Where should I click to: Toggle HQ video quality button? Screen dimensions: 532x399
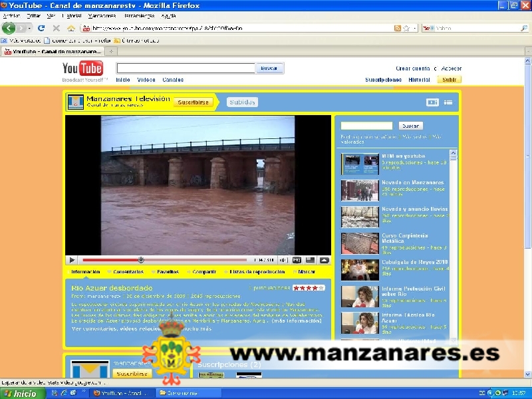(x=297, y=260)
